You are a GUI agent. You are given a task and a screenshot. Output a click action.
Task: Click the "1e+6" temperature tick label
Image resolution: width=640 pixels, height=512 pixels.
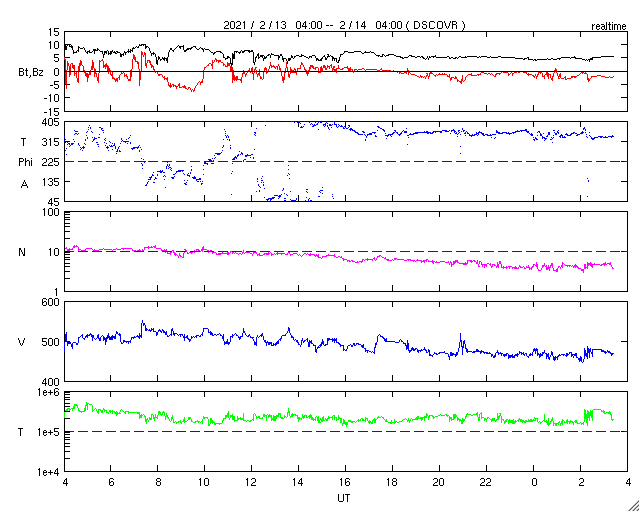tap(49, 393)
